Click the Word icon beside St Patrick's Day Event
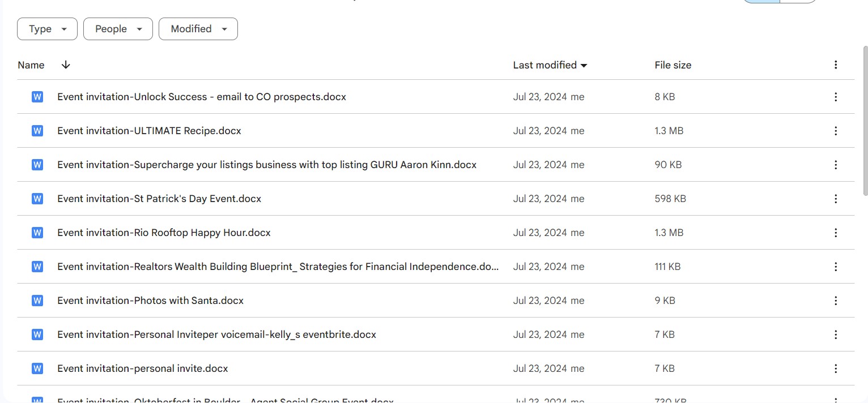Viewport: 868px width, 403px height. point(37,199)
